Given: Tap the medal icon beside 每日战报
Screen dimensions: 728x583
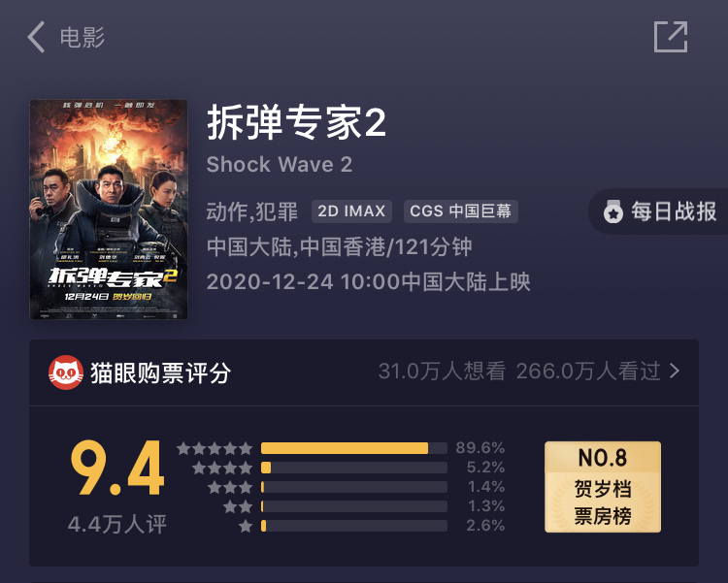Looking at the screenshot, I should [612, 212].
